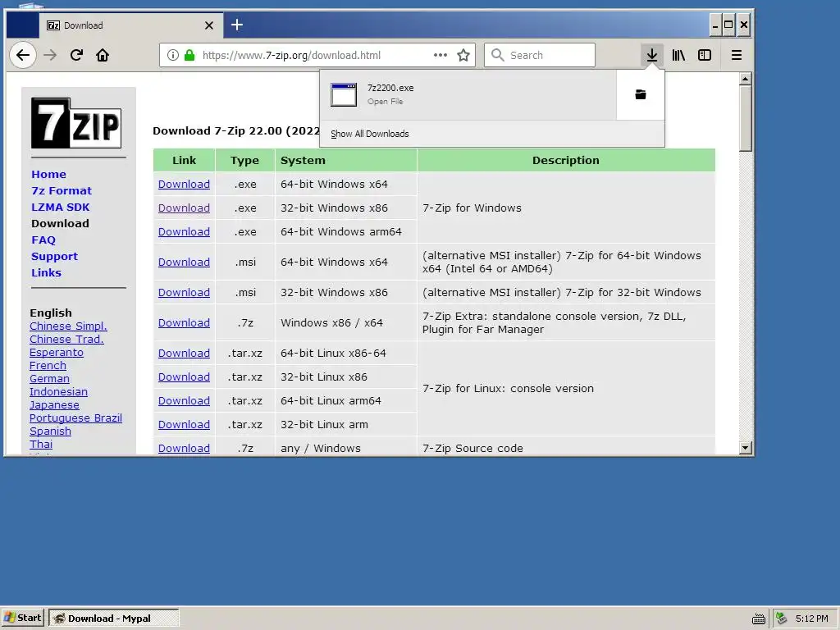Download .tar.xz for 32-bit Linux arm
The height and width of the screenshot is (630, 840).
184,425
